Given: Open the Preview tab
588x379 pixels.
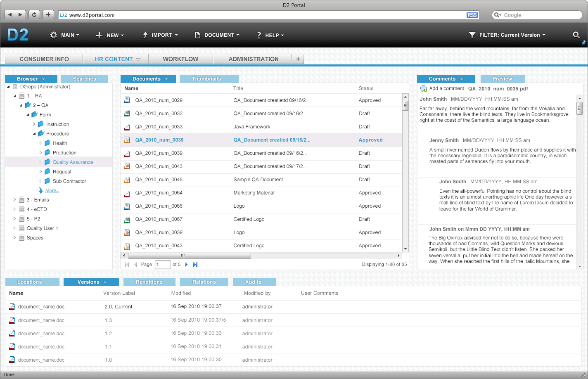Looking at the screenshot, I should (502, 79).
